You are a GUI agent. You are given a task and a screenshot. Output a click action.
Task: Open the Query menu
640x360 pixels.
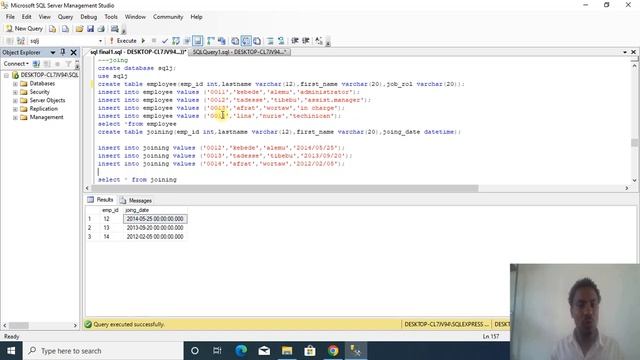[65, 17]
